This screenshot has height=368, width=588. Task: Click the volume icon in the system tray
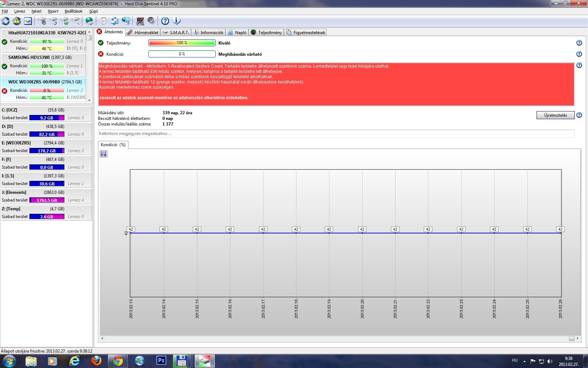tap(550, 361)
